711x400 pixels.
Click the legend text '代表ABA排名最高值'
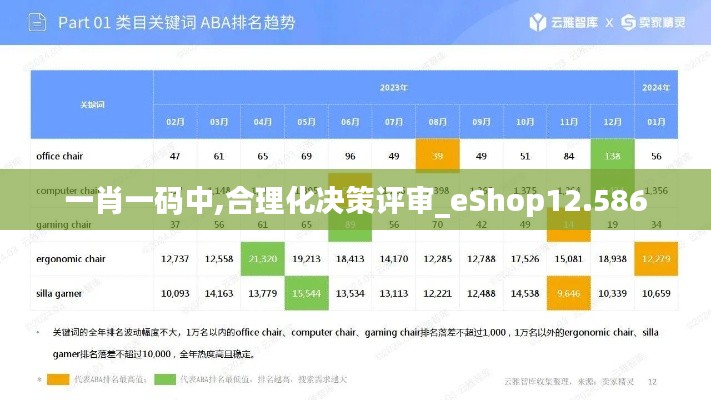[x=110, y=379]
